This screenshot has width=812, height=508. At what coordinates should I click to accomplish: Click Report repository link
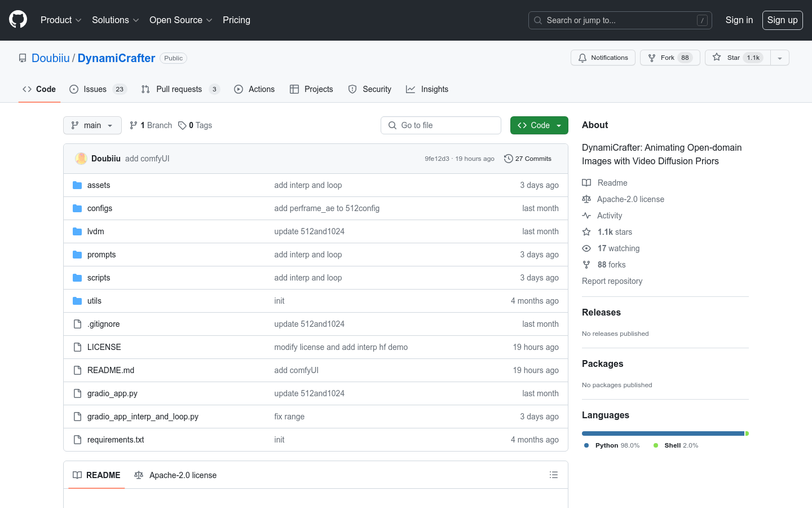(x=612, y=281)
